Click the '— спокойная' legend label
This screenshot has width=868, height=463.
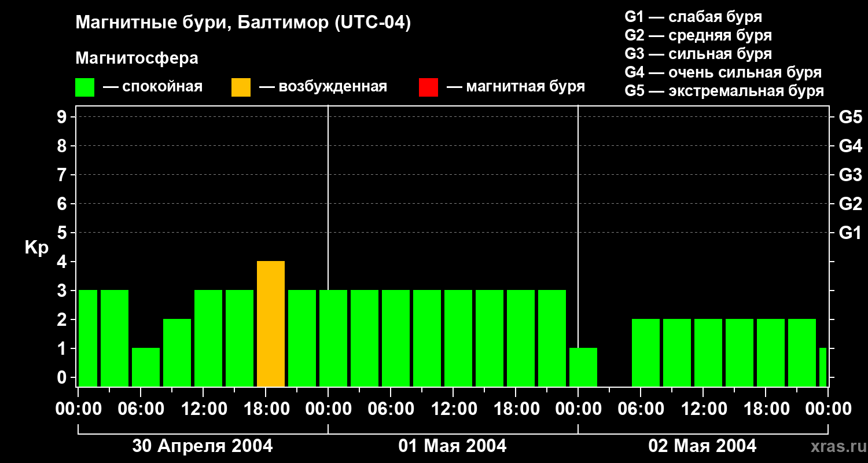[x=152, y=87]
